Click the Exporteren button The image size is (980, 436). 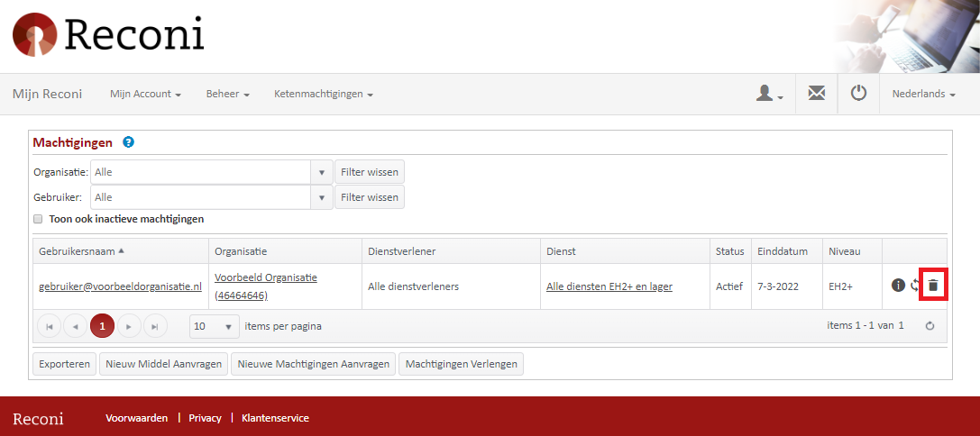[x=64, y=364]
